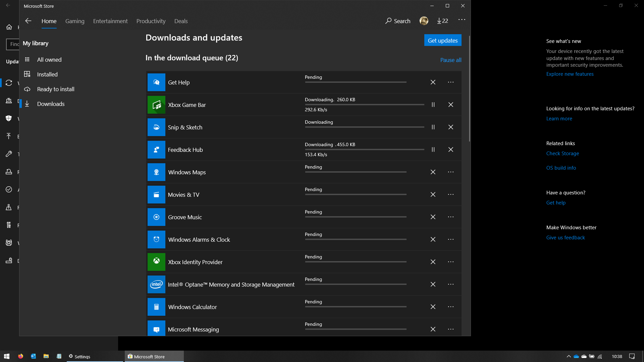
Task: Click the Get updates button
Action: point(443,40)
